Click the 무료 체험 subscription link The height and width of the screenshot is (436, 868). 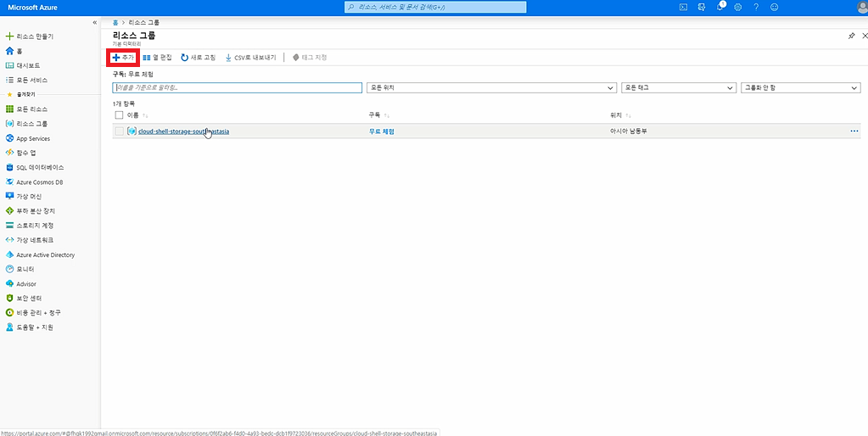tap(382, 131)
